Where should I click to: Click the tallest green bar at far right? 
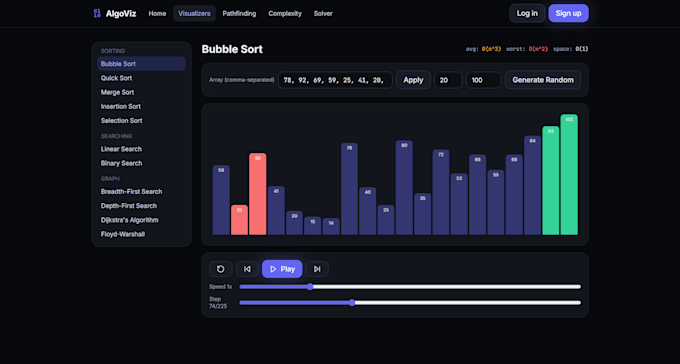click(569, 174)
